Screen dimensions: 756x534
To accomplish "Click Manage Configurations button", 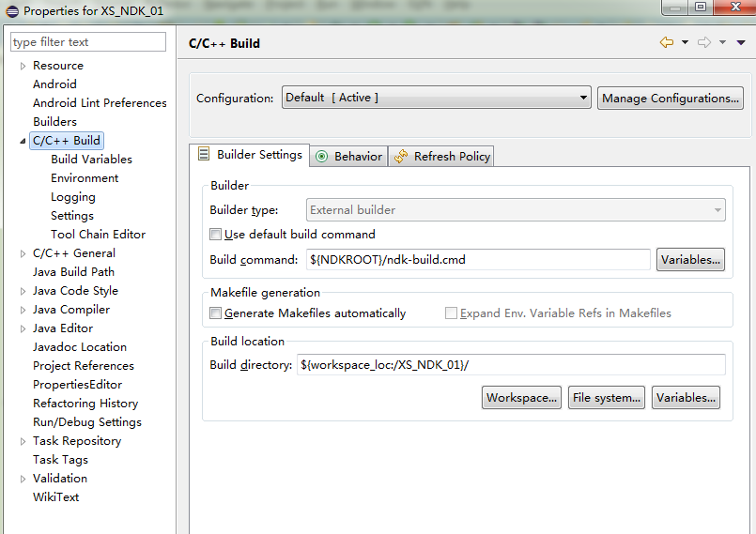I will pos(671,98).
